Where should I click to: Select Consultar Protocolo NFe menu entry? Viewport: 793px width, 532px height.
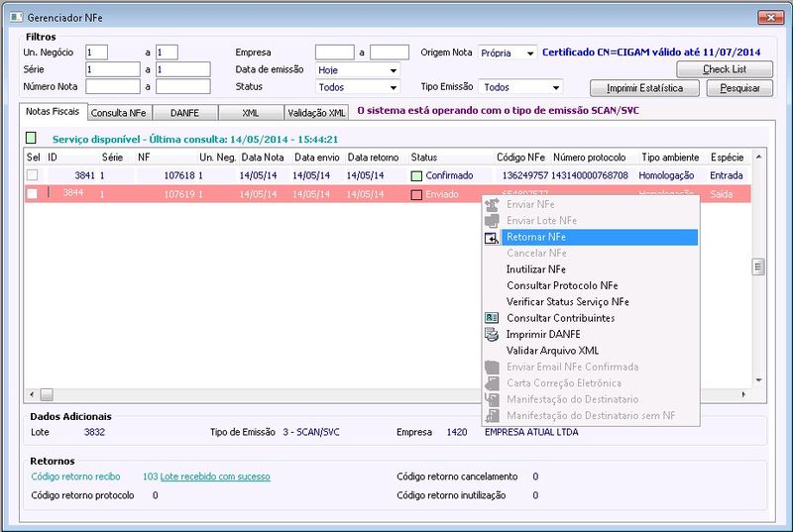coord(562,285)
